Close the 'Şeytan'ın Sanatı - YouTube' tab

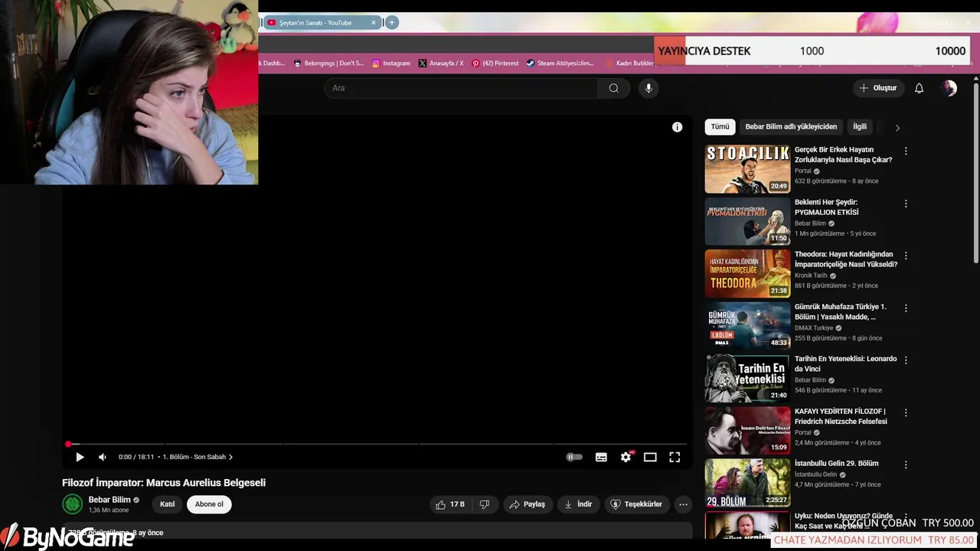(374, 23)
